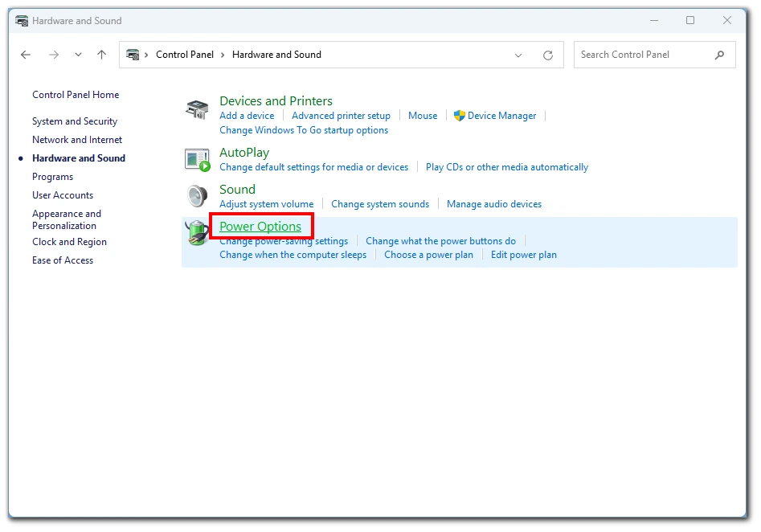761x532 pixels.
Task: Open the User Accounts category
Action: coord(63,195)
